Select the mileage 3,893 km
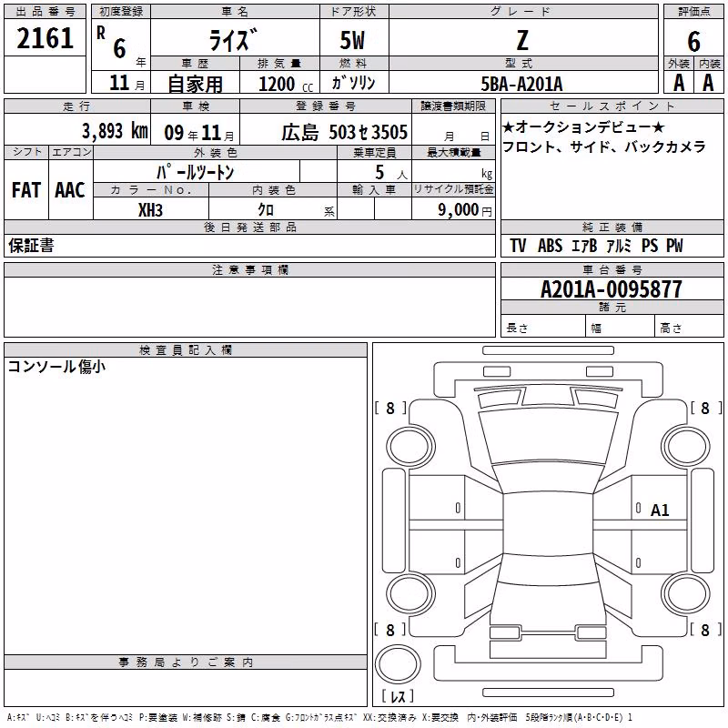Viewport: 728px width, 728px height. click(x=115, y=131)
